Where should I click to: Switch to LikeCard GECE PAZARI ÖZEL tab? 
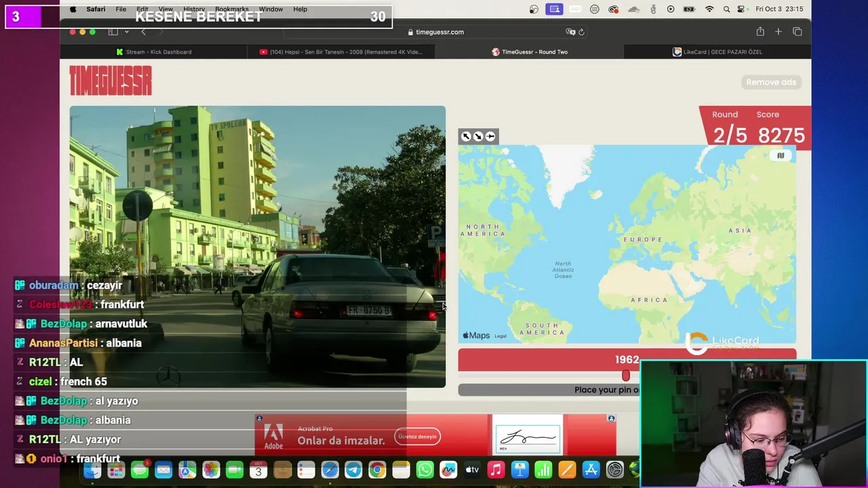[717, 52]
